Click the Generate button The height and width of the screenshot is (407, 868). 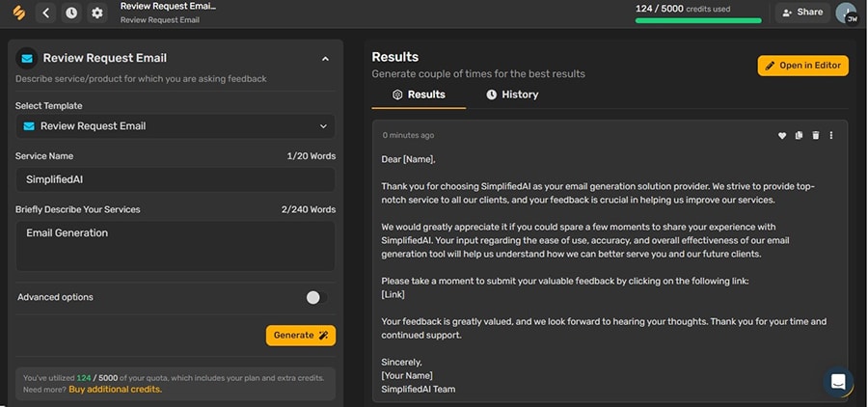(301, 335)
